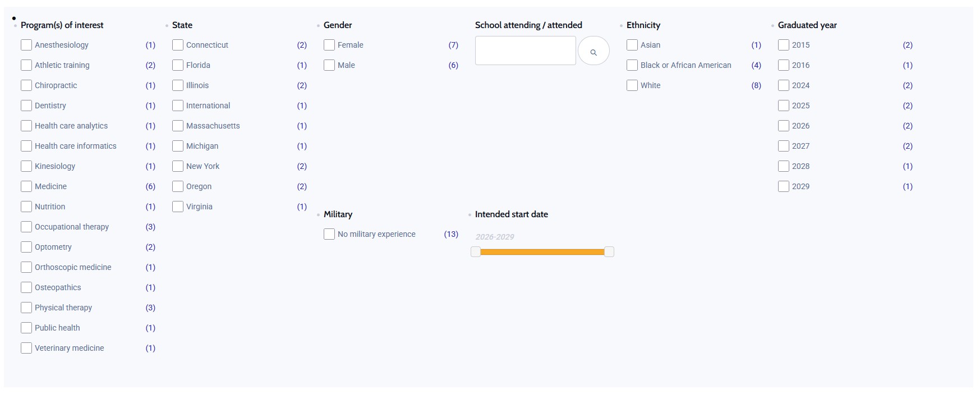Select the Medicine program filter
This screenshot has height=394, width=980.
coord(26,186)
